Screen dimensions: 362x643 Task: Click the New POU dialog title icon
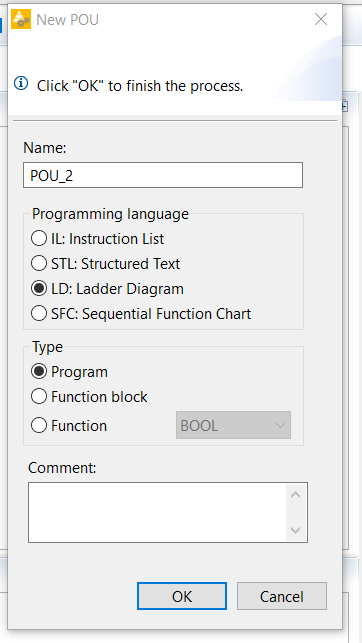click(20, 19)
